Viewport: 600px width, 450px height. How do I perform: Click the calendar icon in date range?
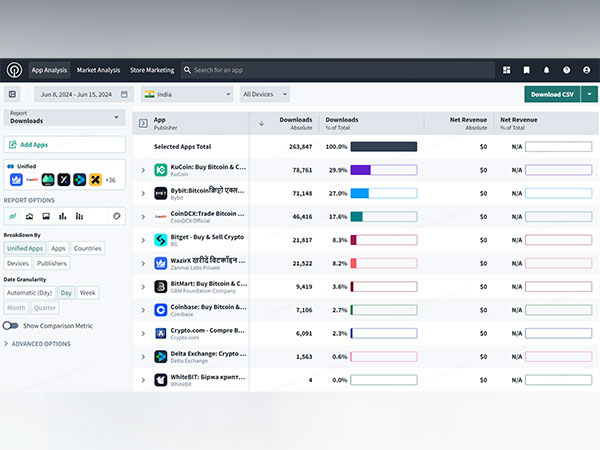pos(124,94)
